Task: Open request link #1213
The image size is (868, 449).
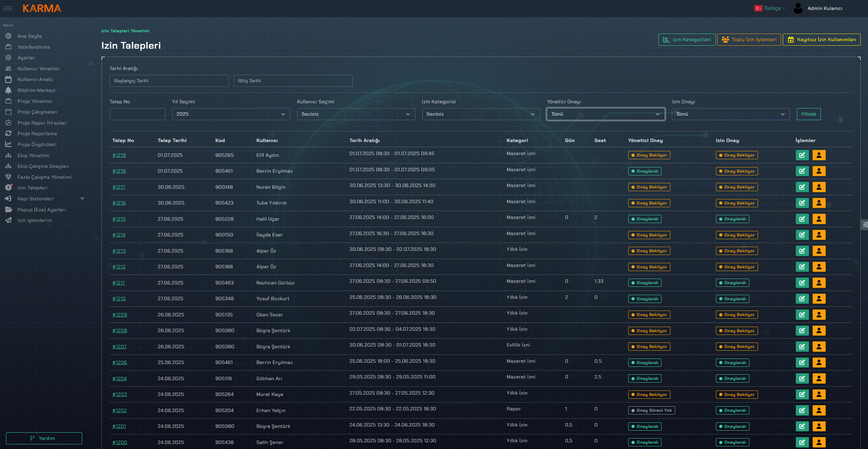Action: pyautogui.click(x=119, y=251)
